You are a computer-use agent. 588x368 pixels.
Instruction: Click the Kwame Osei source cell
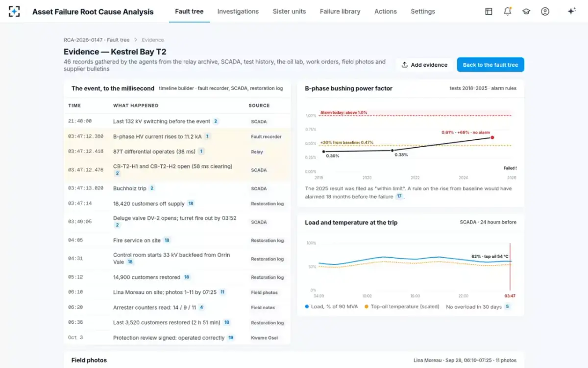(264, 338)
